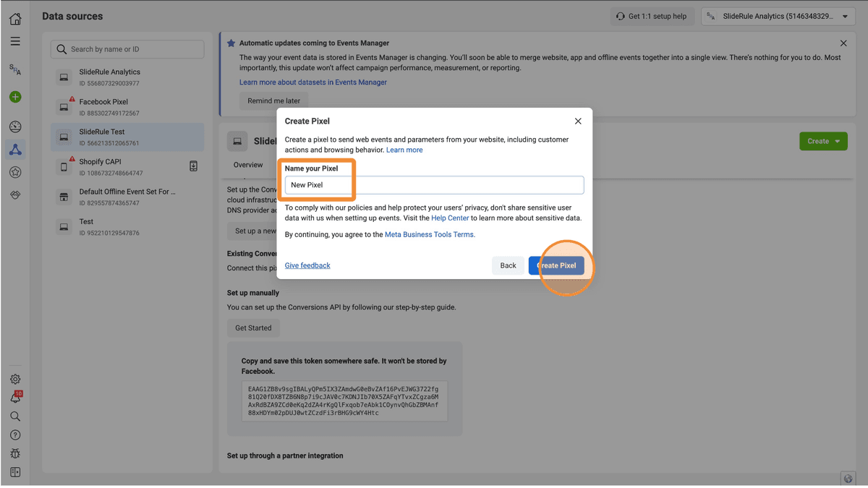Open the settings gear icon
Screen dimensions: 868x488
(x=15, y=380)
